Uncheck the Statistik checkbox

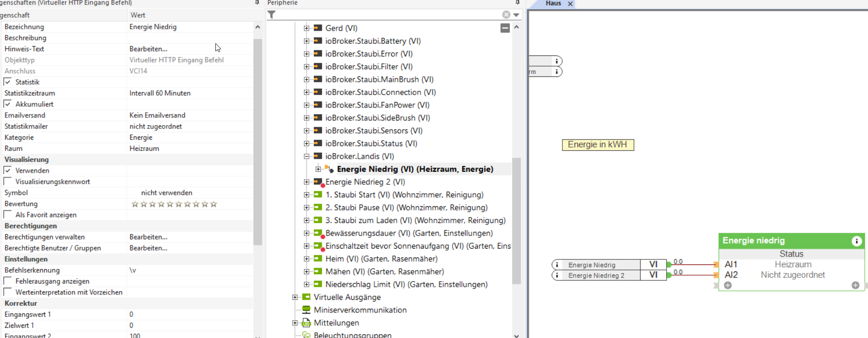8,82
